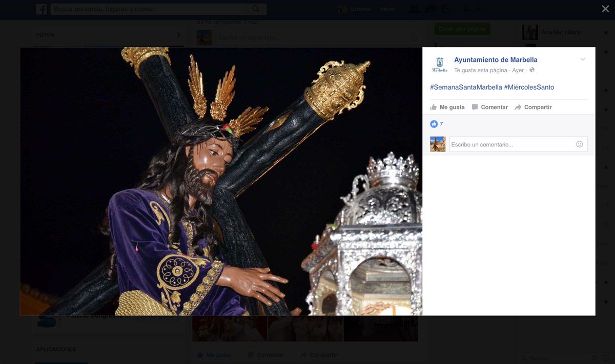Click the Facebook logo in top bar
Viewport: 615px width, 364px height.
coord(42,9)
